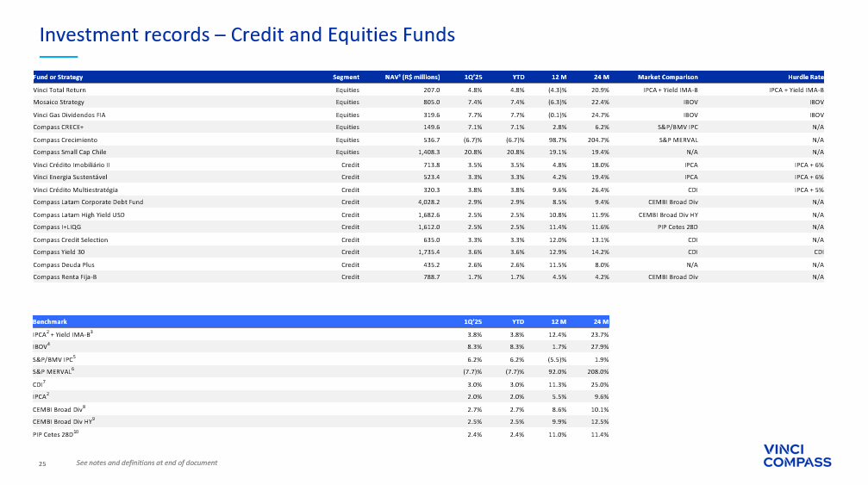Click the Vinci Compass logo
This screenshot has width=868, height=485.
tap(797, 457)
